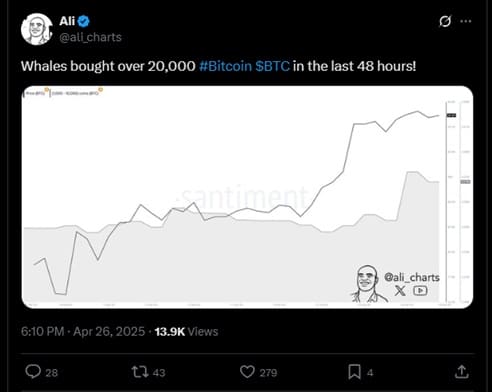The image size is (492, 392).
Task: Click the share upload icon
Action: 462,372
